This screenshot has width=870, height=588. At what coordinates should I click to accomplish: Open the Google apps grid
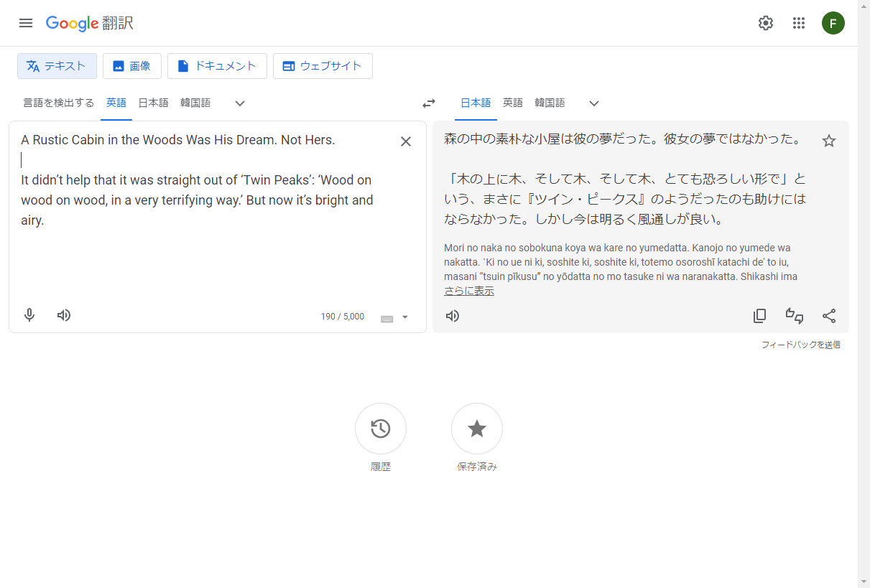pyautogui.click(x=799, y=23)
